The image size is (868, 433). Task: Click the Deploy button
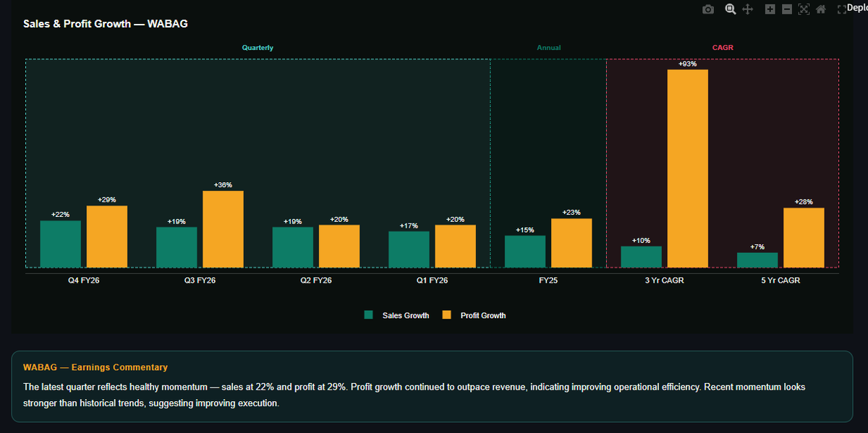(856, 8)
